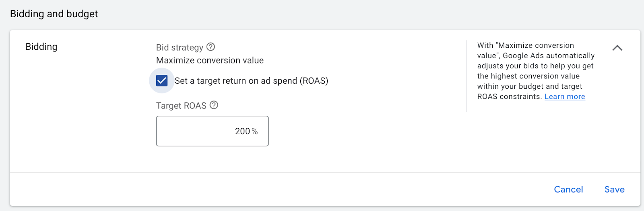Click the Target ROAS field label
This screenshot has height=211, width=644.
181,106
